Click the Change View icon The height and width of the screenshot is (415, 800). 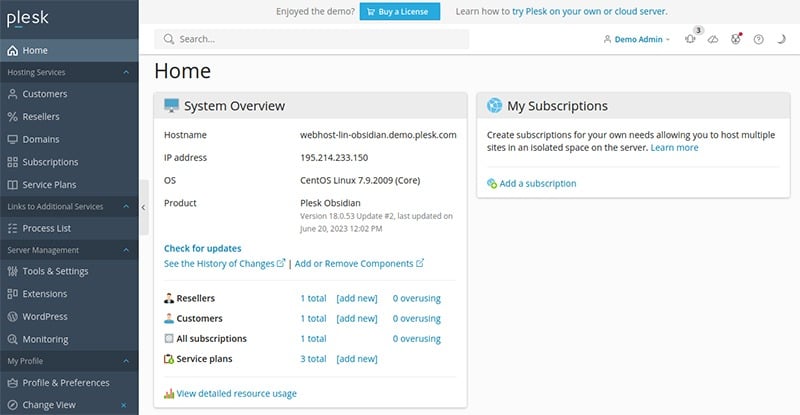pos(12,405)
